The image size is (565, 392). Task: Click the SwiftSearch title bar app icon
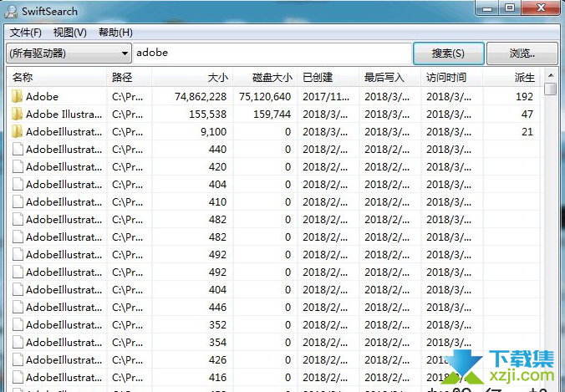(11, 12)
